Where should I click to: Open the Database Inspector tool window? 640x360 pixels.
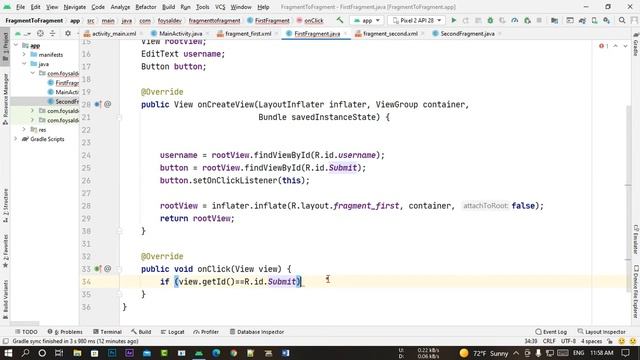point(256,332)
